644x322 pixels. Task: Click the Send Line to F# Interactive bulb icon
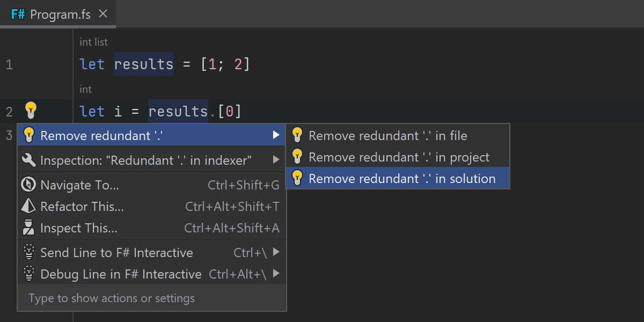pyautogui.click(x=29, y=253)
